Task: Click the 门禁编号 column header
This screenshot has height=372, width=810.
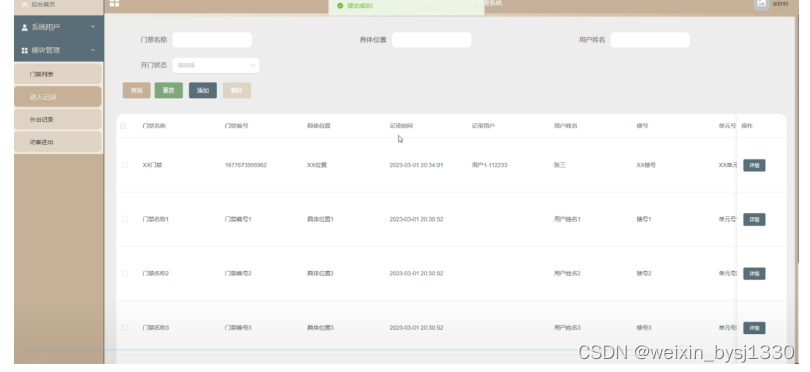Action: tap(236, 126)
